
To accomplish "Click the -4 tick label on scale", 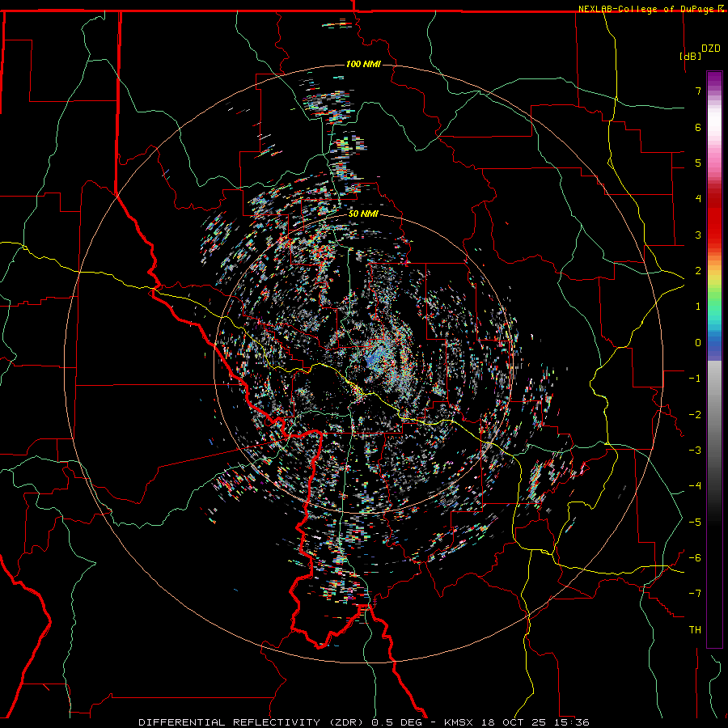I will point(695,486).
